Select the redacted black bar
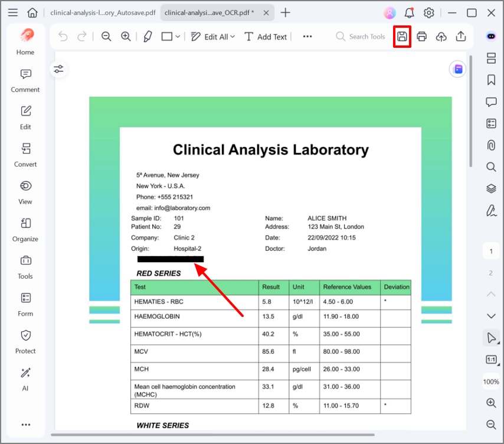The width and height of the screenshot is (504, 444). click(171, 259)
